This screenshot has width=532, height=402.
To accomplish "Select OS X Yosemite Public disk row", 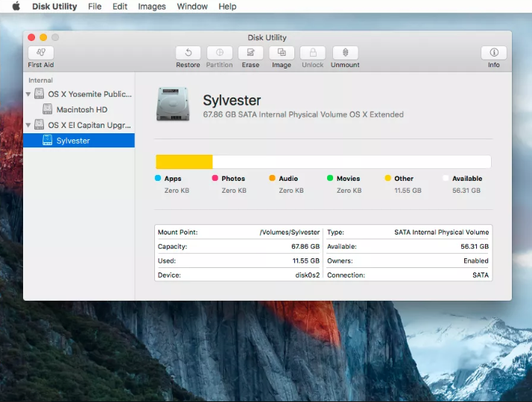I will coord(79,94).
